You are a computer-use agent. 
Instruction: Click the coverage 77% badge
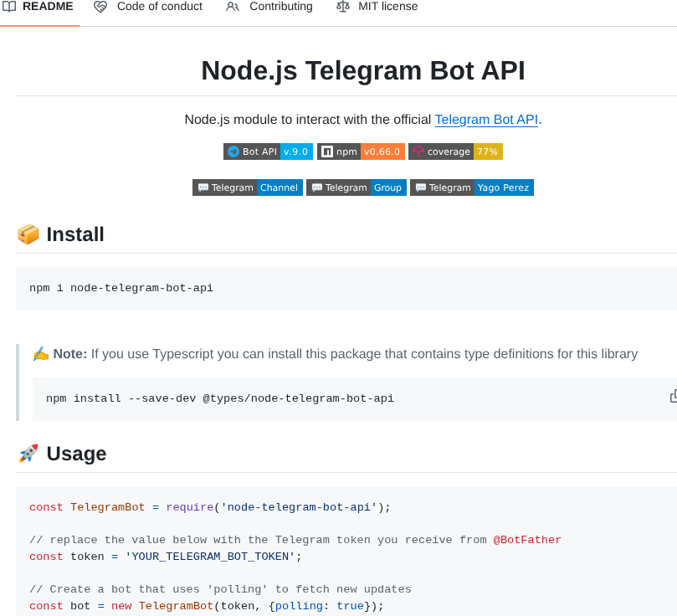click(455, 151)
